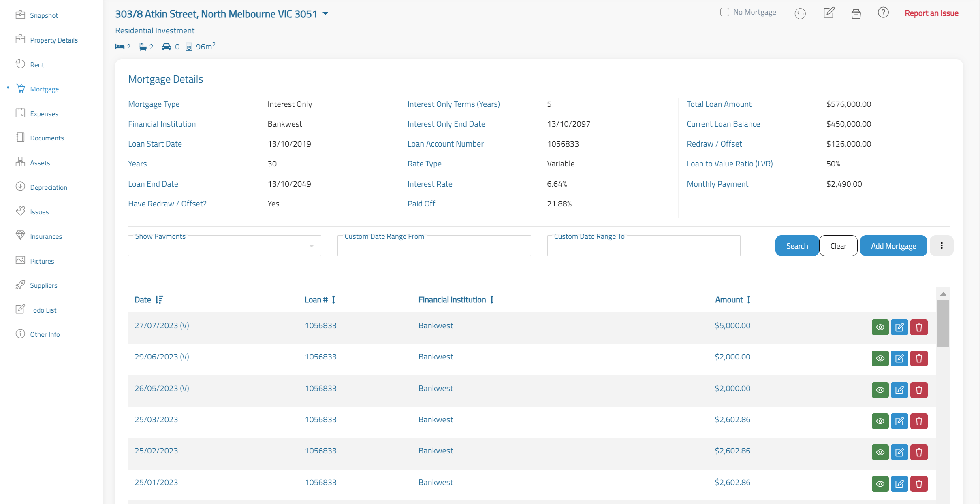Click the Custom Date Range From field
The width and height of the screenshot is (980, 504).
tap(434, 246)
